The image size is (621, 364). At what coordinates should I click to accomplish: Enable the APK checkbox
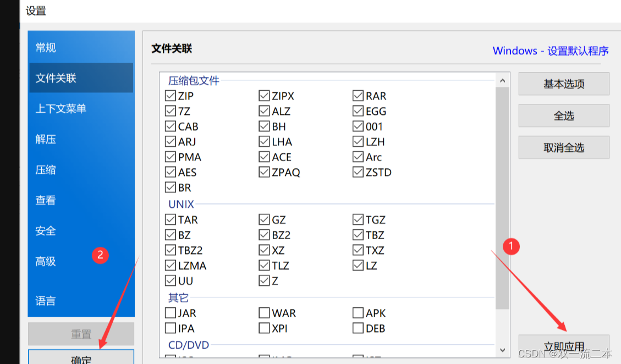click(x=358, y=313)
